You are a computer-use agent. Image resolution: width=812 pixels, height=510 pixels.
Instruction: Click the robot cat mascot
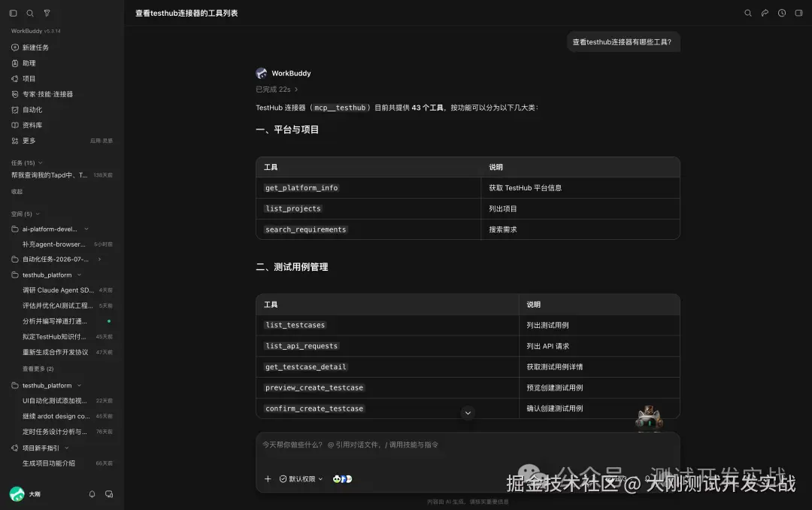click(649, 418)
